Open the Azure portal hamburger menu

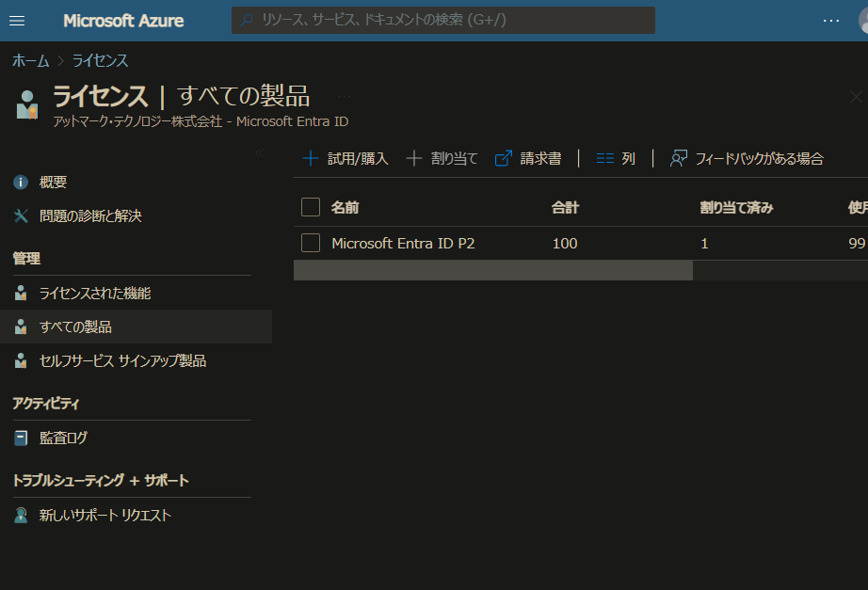point(17,21)
